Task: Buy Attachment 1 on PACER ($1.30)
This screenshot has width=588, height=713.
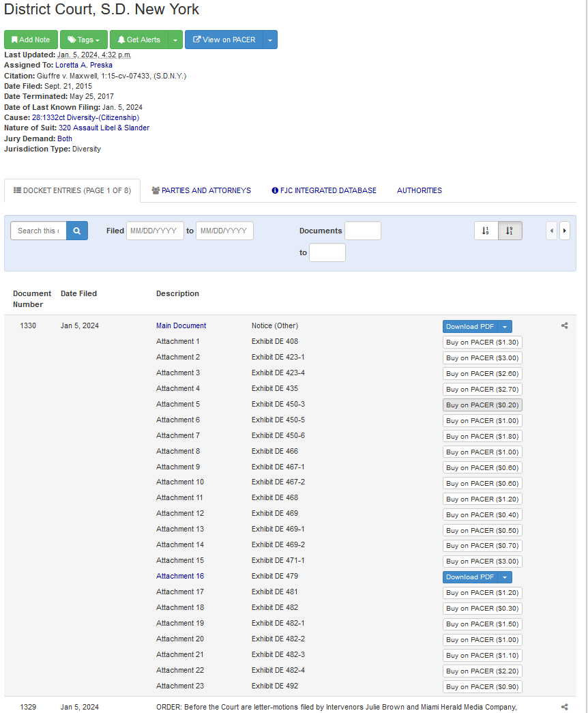Action: click(x=482, y=343)
